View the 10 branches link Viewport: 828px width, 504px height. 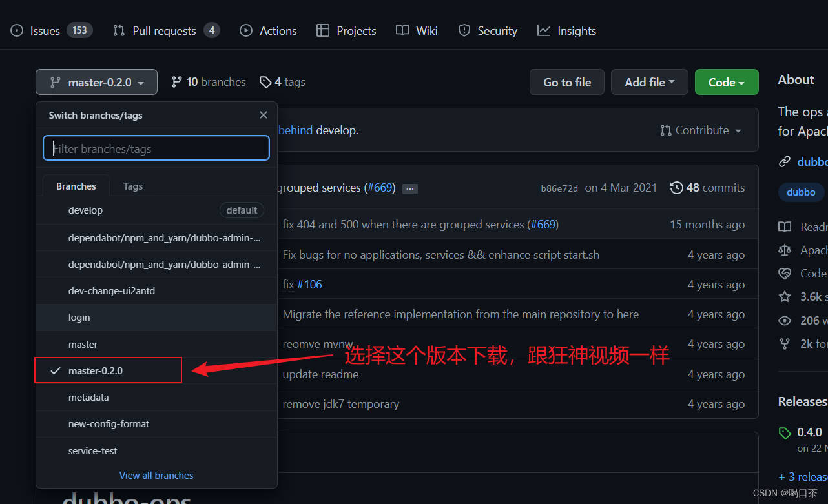pos(208,82)
